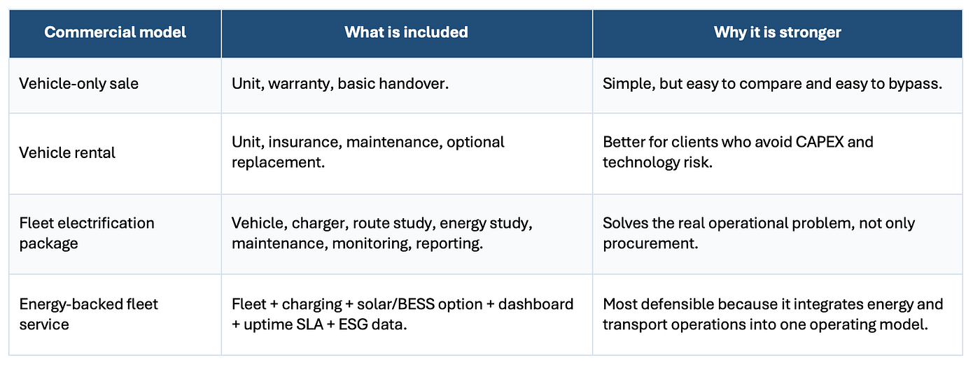The width and height of the screenshot is (980, 379).
Task: Select the "Fleet electrification package" cell
Action: (115, 234)
